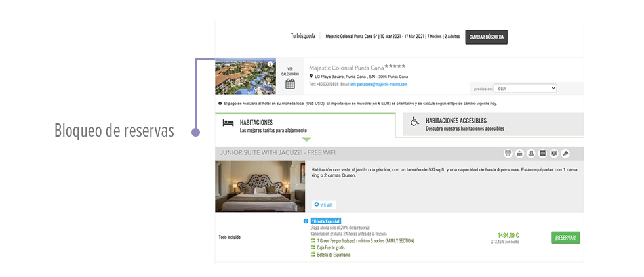Click the 'Tu búsqueda' search summary label
Screen dimensions: 644x277
click(x=303, y=36)
